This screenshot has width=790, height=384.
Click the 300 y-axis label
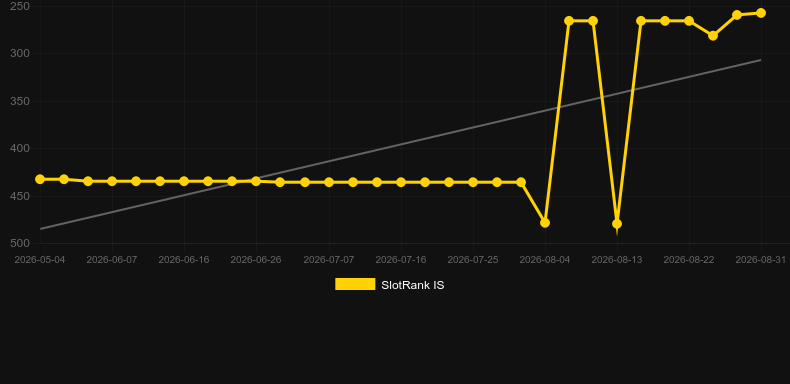click(20, 53)
